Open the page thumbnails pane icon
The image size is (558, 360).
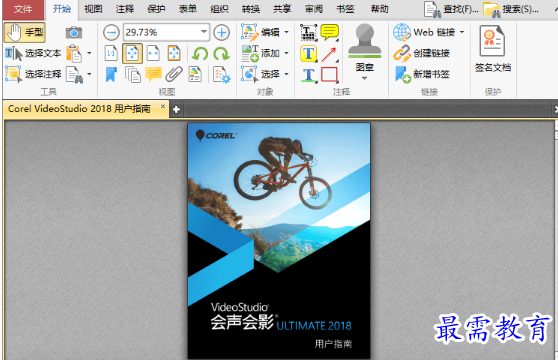(x=133, y=75)
